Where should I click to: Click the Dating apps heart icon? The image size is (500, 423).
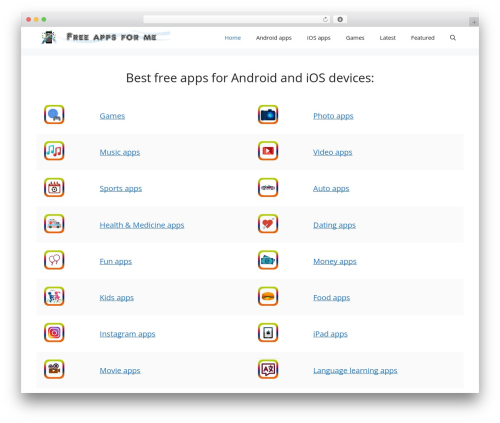click(x=268, y=224)
